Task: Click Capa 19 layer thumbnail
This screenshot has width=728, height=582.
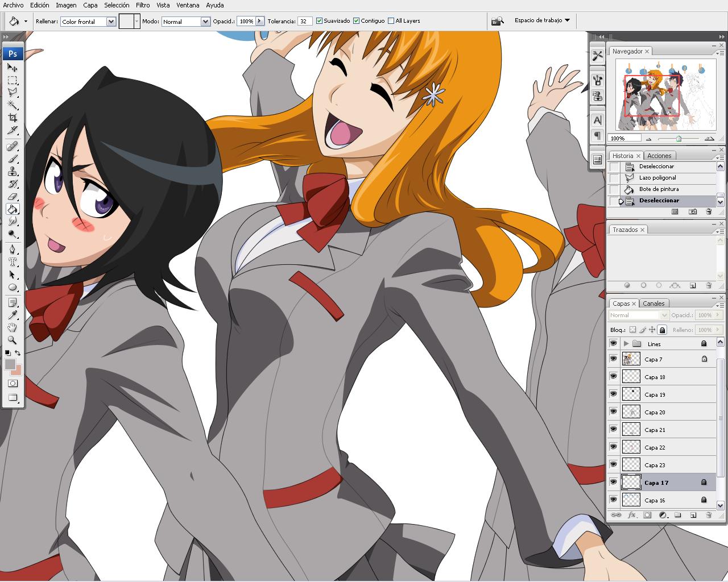Action: coord(631,394)
